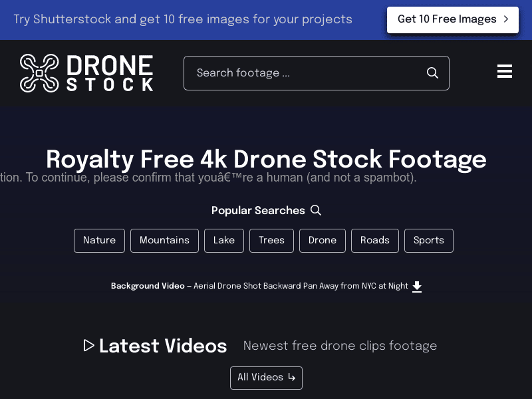Click the Try Shutterstock promo banner text

click(183, 19)
